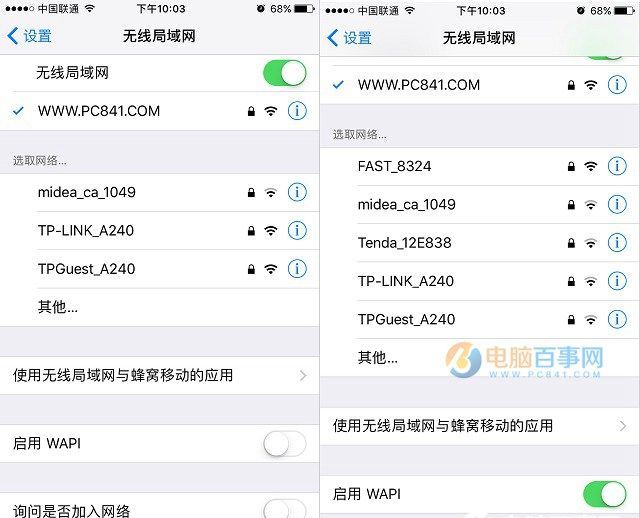The width and height of the screenshot is (640, 518).
Task: Tap info icon for Tenda_12E838 network
Action: pyautogui.click(x=617, y=243)
